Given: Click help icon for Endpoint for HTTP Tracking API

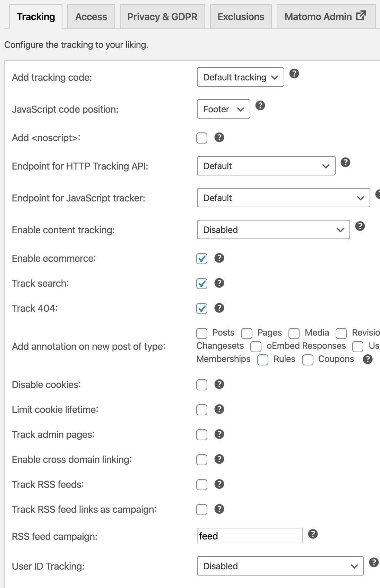Looking at the screenshot, I should tap(345, 162).
